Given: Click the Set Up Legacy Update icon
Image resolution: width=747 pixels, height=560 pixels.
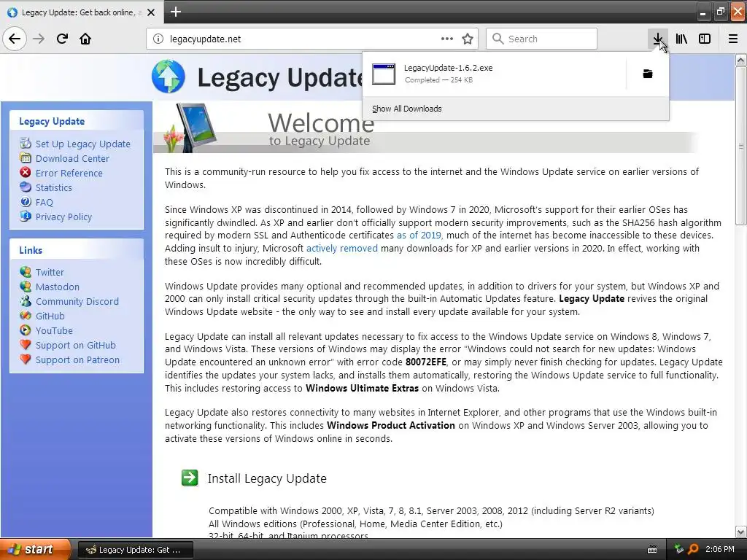Looking at the screenshot, I should (26, 143).
